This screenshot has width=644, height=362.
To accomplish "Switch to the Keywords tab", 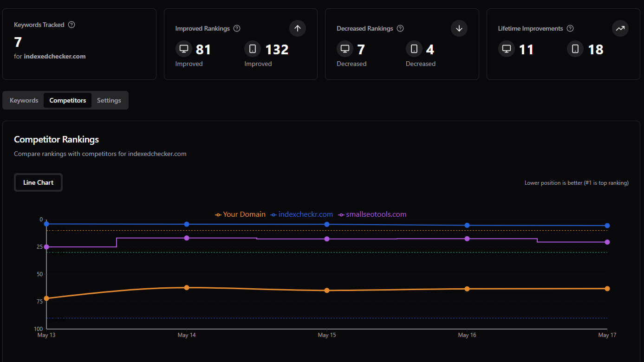I will [24, 100].
